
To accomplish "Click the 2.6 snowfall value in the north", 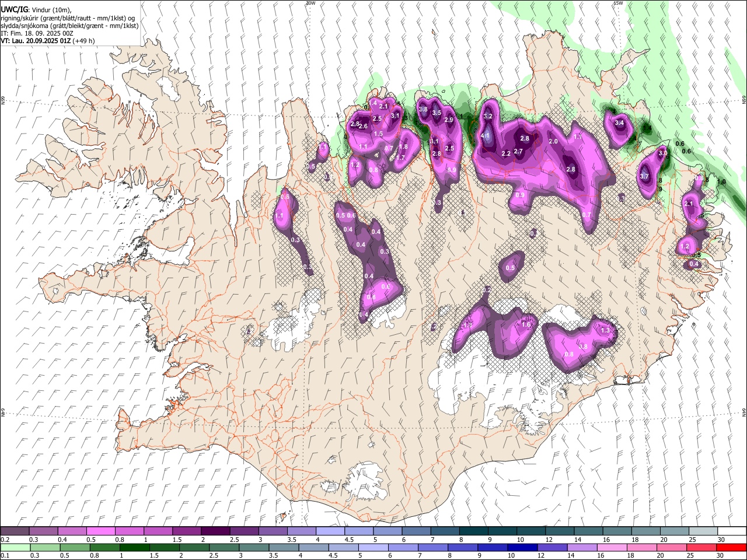I will [x=362, y=127].
